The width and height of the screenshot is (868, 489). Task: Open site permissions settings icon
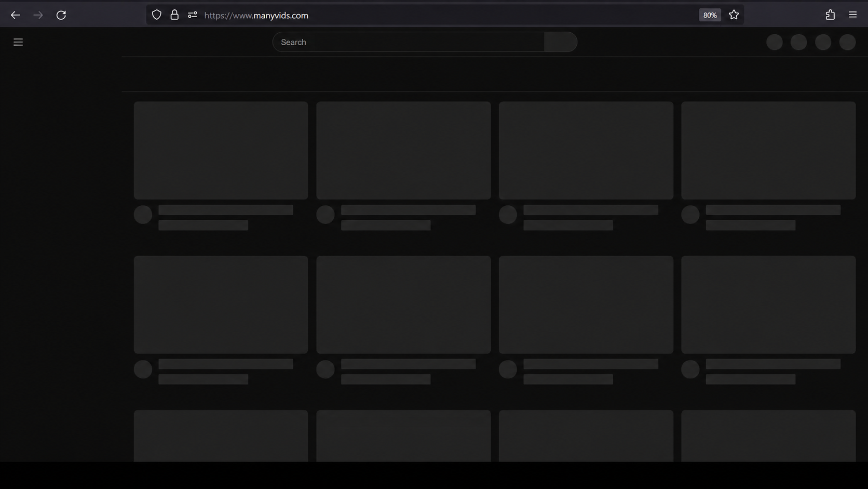192,15
